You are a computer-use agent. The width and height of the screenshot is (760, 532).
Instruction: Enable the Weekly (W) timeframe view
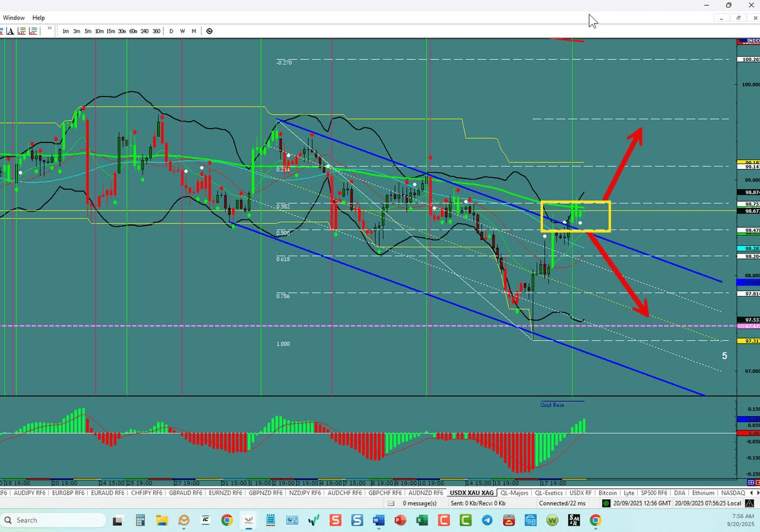[182, 31]
